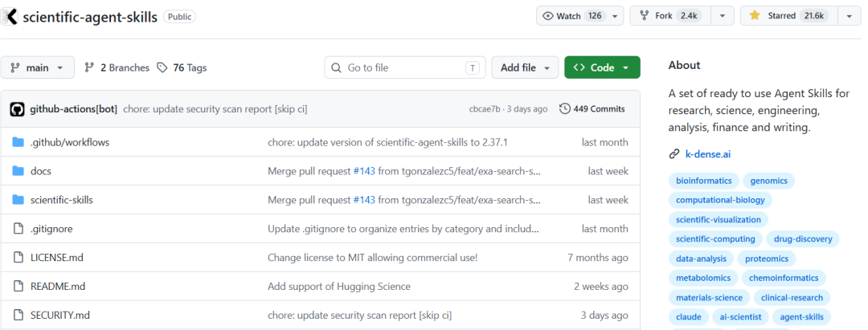Viewport: 868px width, 330px height.
Task: Open the dropdown arrow next to Fork
Action: coord(722,16)
